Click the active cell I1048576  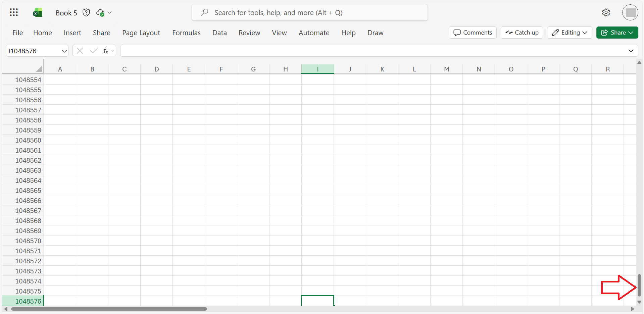click(317, 301)
